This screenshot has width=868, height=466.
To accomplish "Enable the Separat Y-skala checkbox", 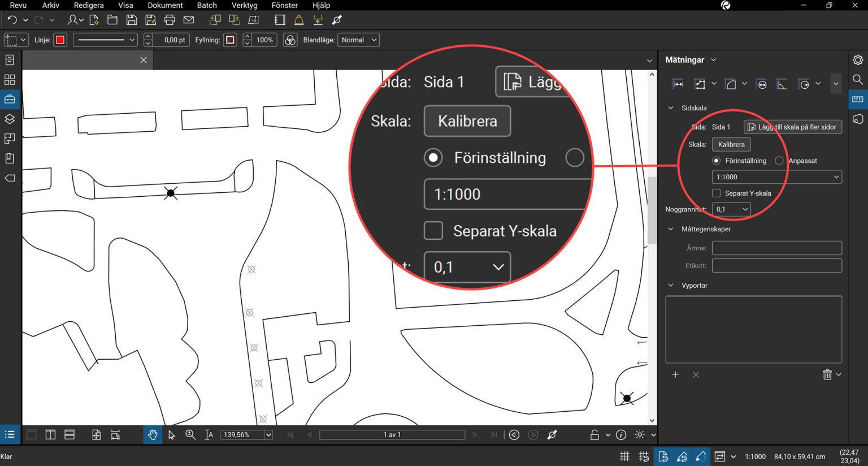I will pyautogui.click(x=717, y=193).
